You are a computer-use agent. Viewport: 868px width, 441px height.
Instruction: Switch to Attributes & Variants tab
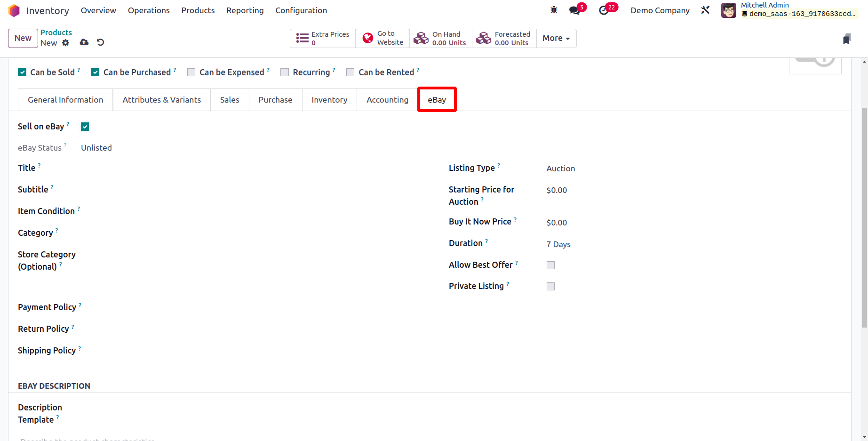click(162, 100)
